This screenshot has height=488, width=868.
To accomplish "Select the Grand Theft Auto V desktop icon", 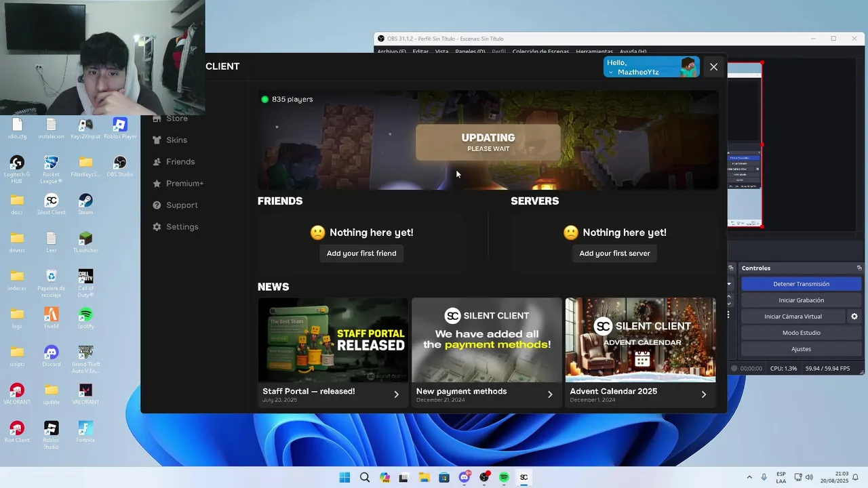I will point(85,359).
